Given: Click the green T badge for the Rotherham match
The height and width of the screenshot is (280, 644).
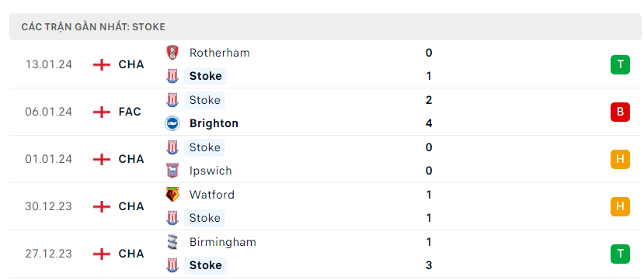Looking at the screenshot, I should point(620,64).
